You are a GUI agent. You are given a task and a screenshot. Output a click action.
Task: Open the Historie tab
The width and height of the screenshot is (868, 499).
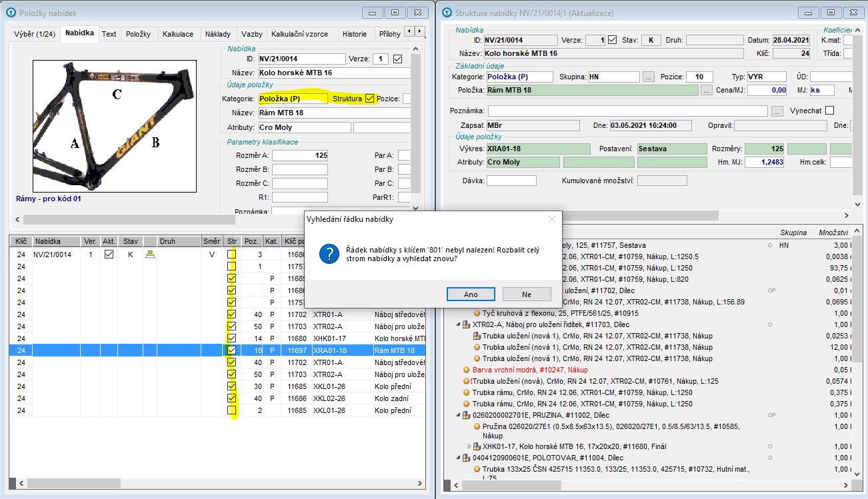(355, 34)
